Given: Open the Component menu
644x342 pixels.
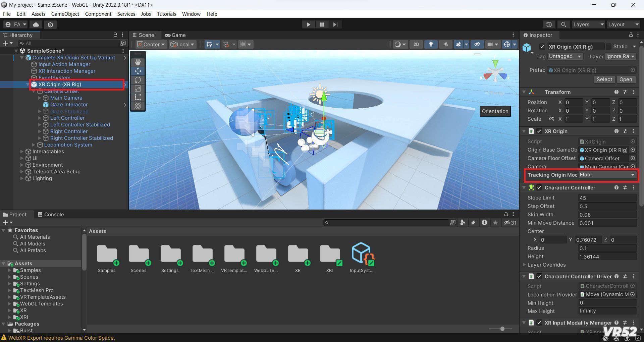Looking at the screenshot, I should pyautogui.click(x=98, y=14).
